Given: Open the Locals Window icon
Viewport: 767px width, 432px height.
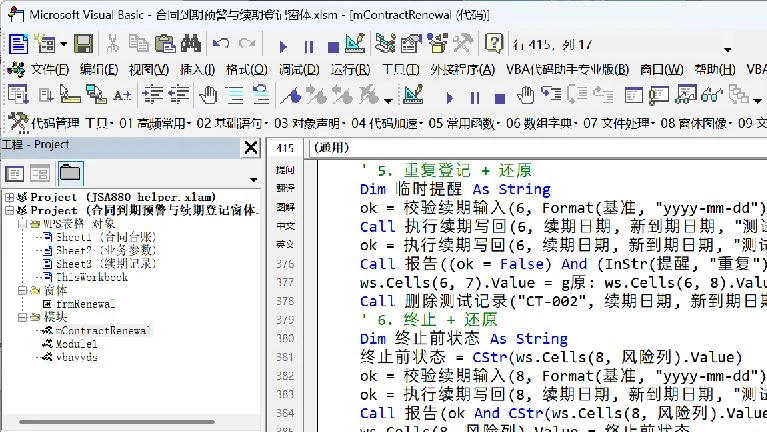Looking at the screenshot, I should 633,95.
